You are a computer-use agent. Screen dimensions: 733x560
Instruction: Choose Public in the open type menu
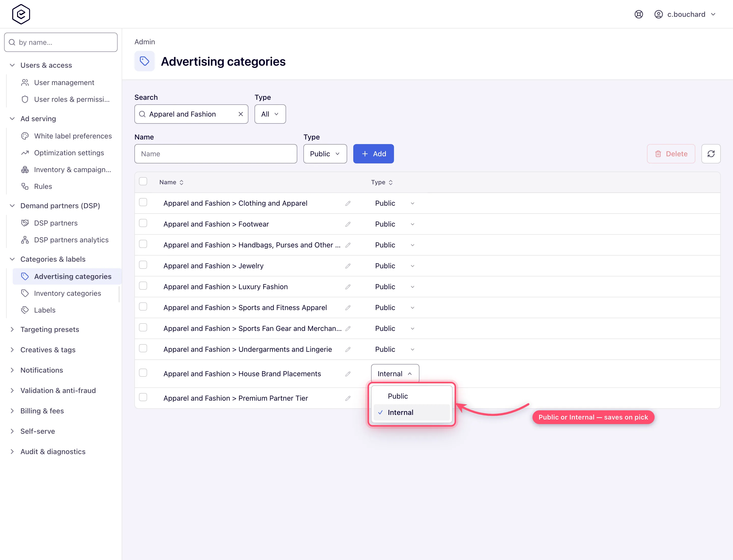pos(412,396)
